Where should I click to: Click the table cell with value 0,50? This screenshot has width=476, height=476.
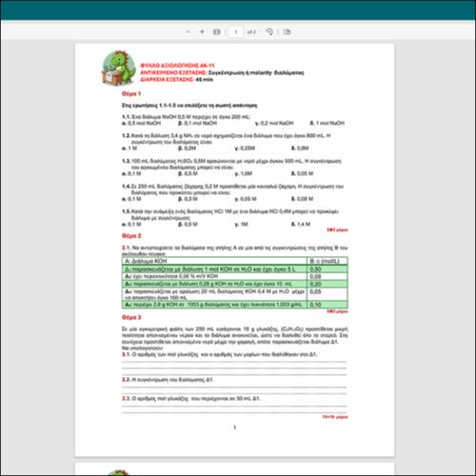327,269
